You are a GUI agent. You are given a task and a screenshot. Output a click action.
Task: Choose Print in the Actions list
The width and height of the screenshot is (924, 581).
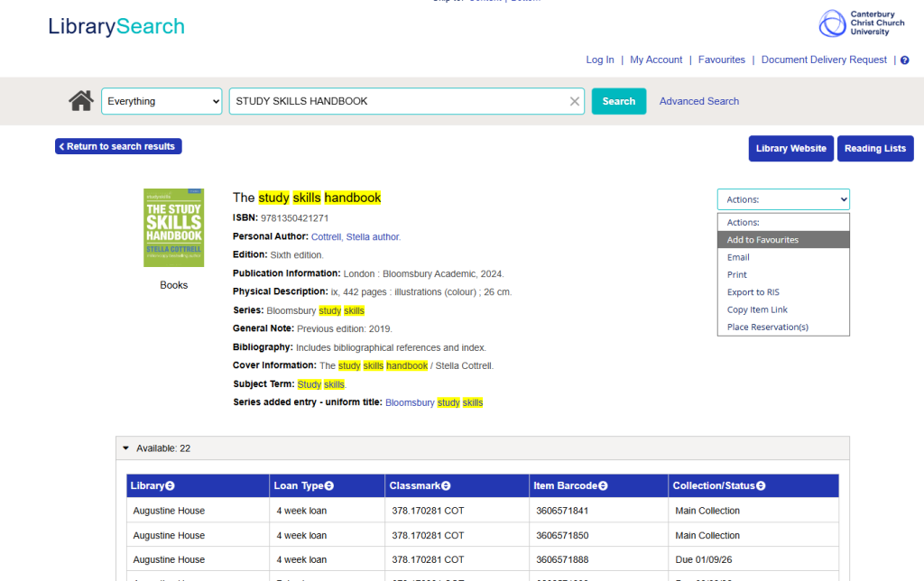tap(783, 274)
